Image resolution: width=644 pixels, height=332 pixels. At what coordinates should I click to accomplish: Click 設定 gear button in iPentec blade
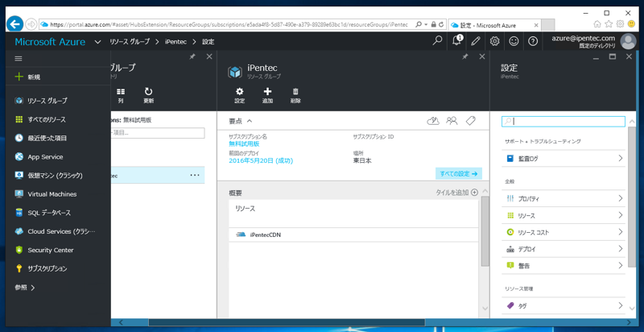point(239,95)
